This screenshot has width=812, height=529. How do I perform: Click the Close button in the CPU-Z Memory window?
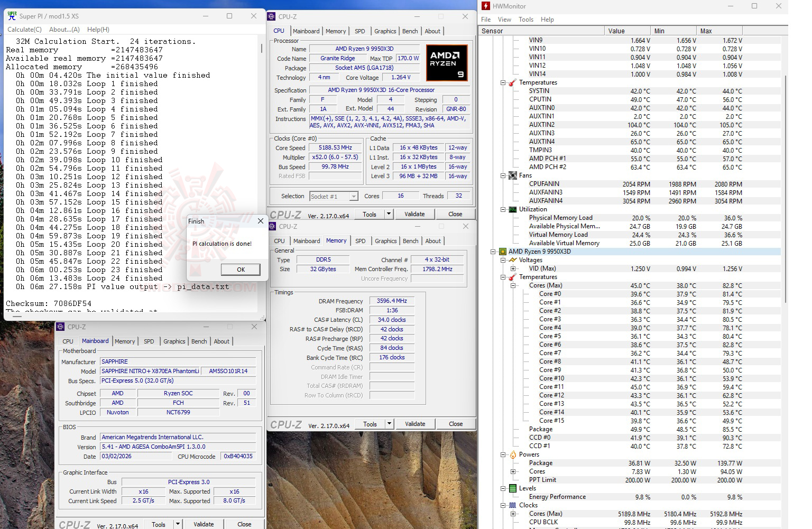(456, 424)
